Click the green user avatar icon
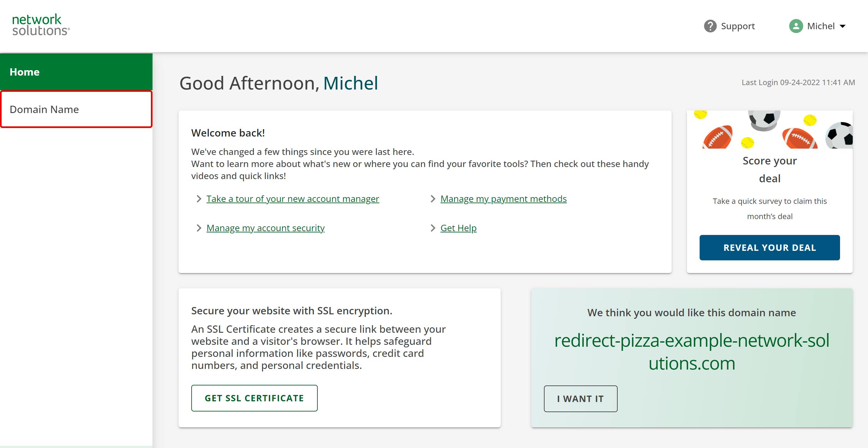 [796, 26]
